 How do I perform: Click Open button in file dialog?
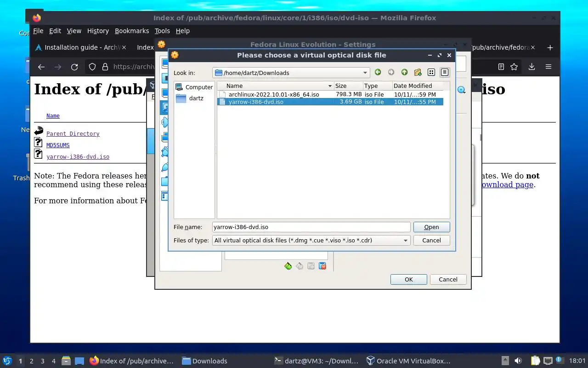pos(431,227)
